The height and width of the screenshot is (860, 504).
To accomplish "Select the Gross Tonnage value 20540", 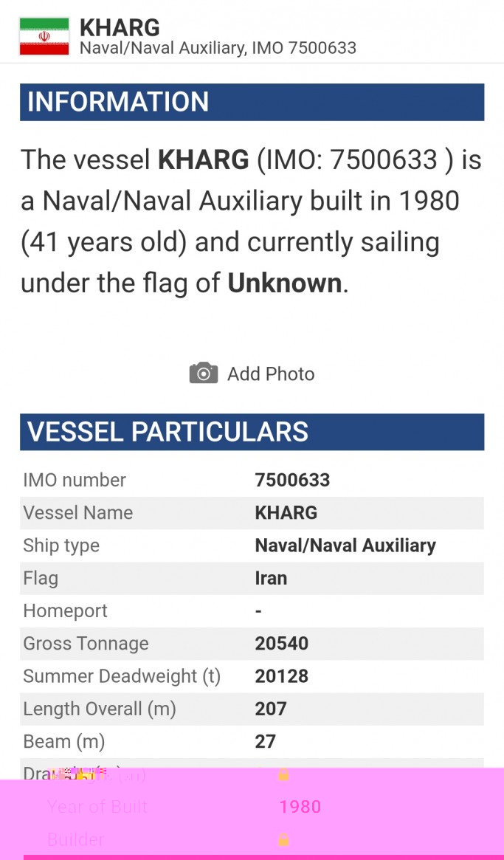I will point(281,644).
